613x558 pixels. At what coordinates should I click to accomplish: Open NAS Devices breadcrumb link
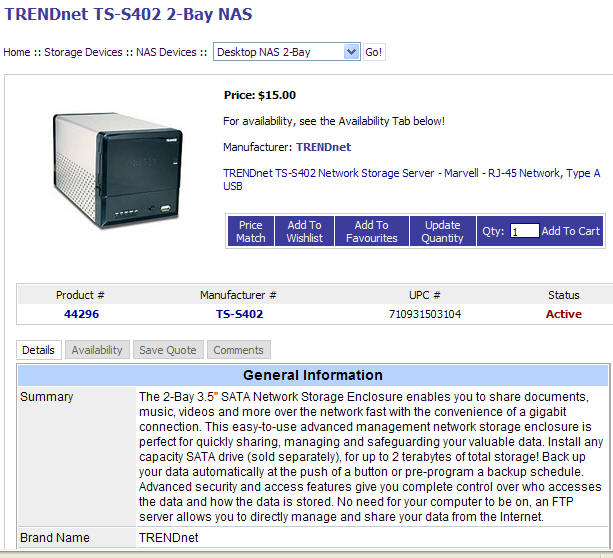coord(166,52)
